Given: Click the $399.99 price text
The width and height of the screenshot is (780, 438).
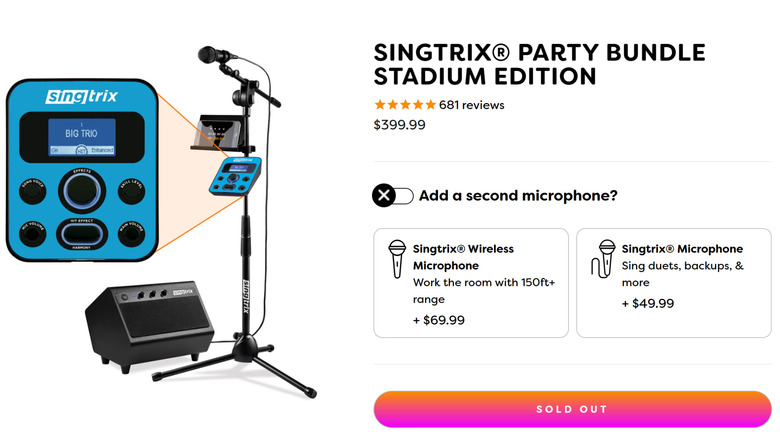Looking at the screenshot, I should coord(399,125).
